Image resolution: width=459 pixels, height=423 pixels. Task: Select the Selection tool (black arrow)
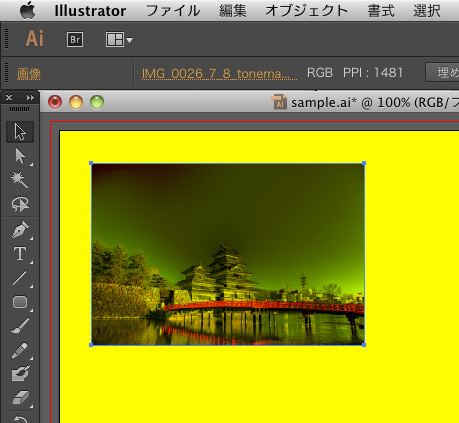pyautogui.click(x=20, y=132)
